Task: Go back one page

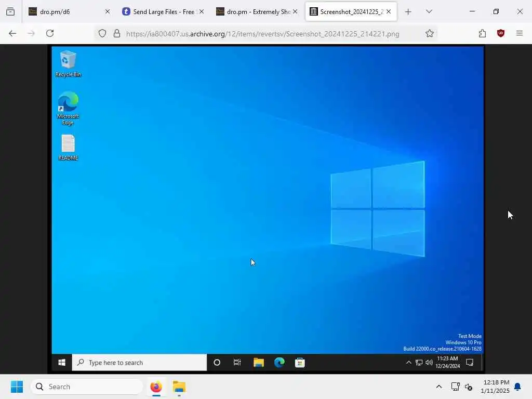Action: [12, 33]
